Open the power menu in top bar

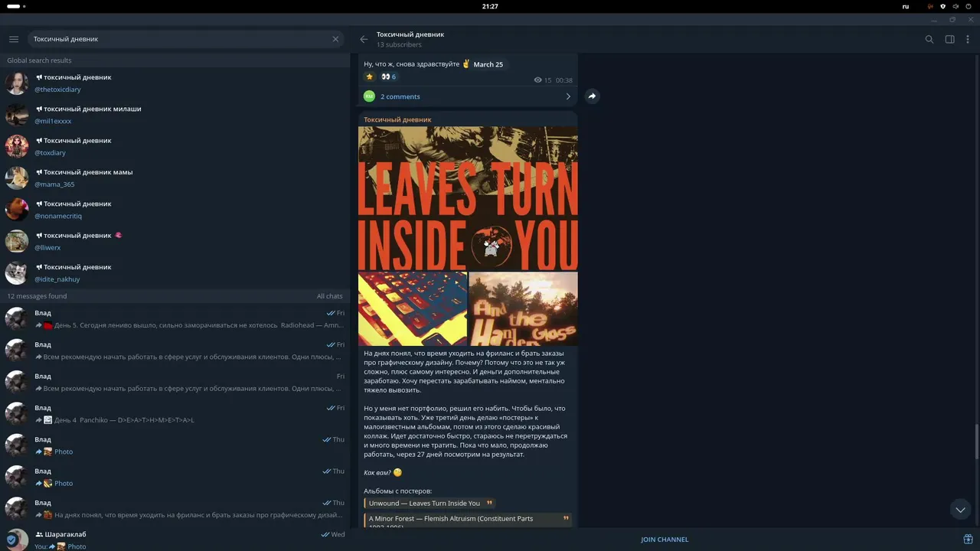tap(969, 6)
